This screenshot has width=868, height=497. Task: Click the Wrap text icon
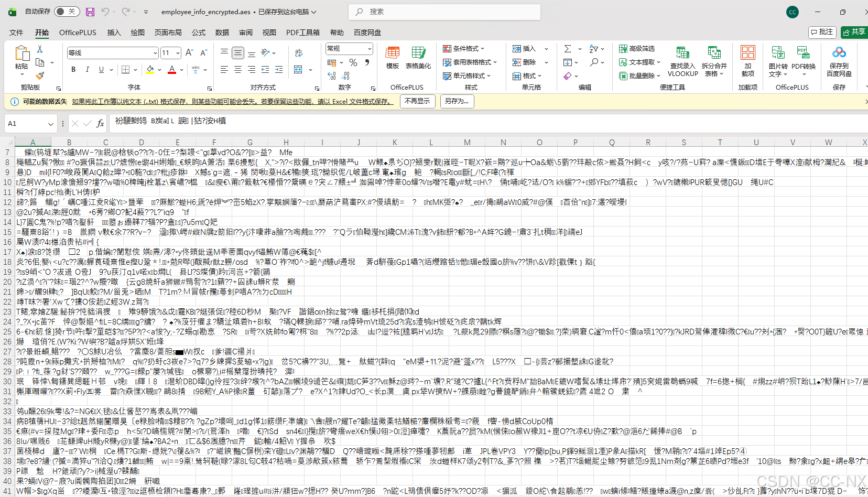click(x=299, y=52)
